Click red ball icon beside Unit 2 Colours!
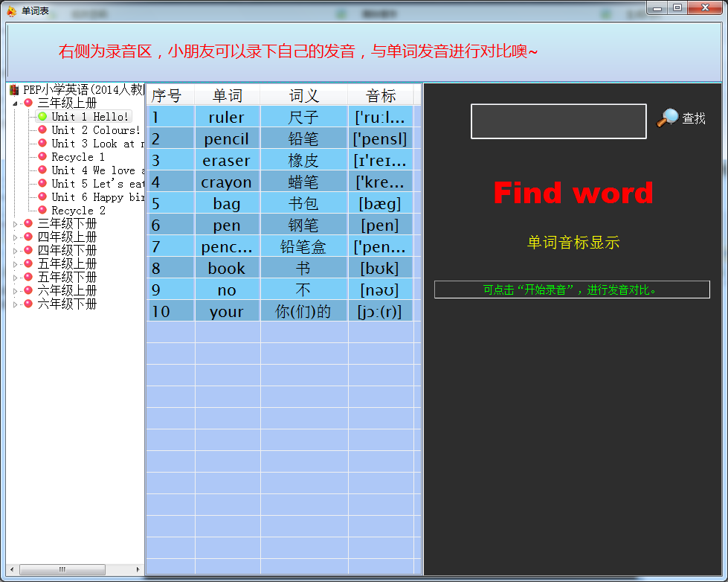 42,130
